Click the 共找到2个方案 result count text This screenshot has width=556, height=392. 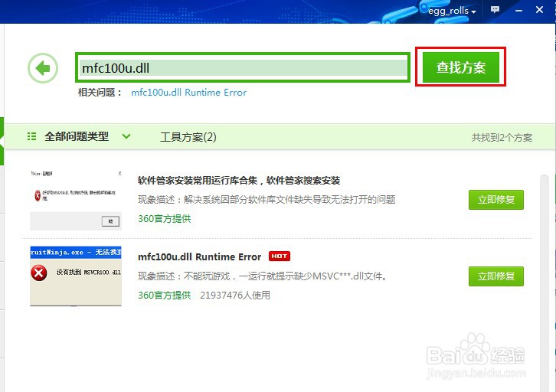coord(502,138)
